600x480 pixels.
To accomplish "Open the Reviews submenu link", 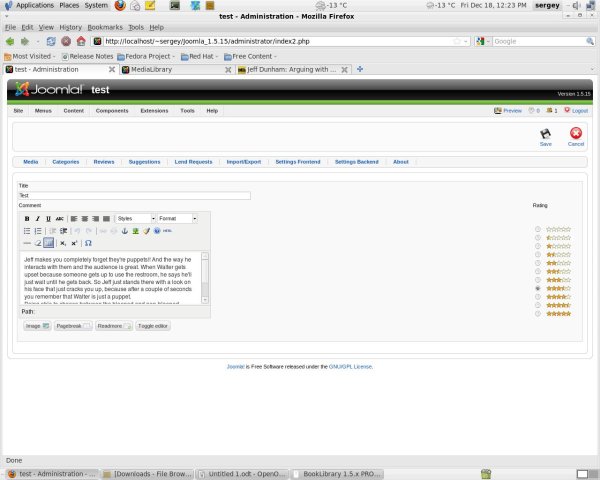I will tap(104, 162).
